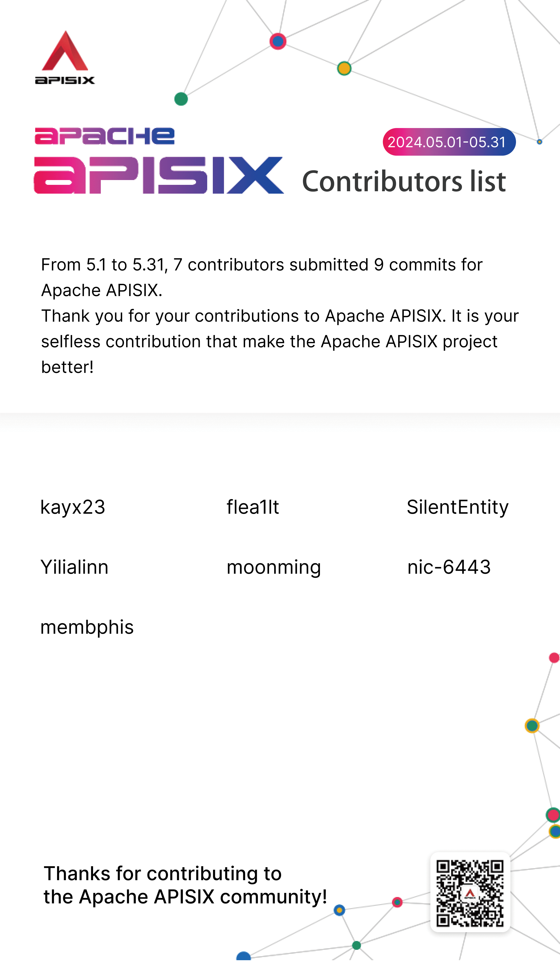
Task: Open contributor flea1lt
Action: (x=253, y=507)
